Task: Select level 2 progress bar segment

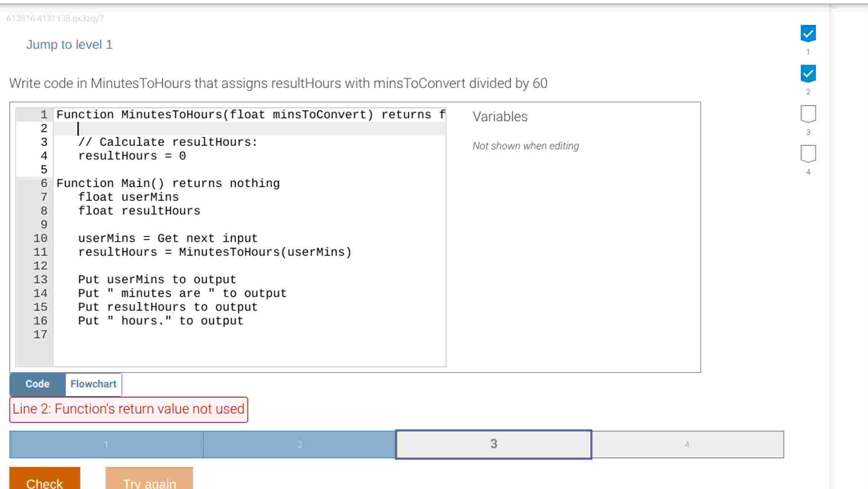Action: (x=300, y=444)
